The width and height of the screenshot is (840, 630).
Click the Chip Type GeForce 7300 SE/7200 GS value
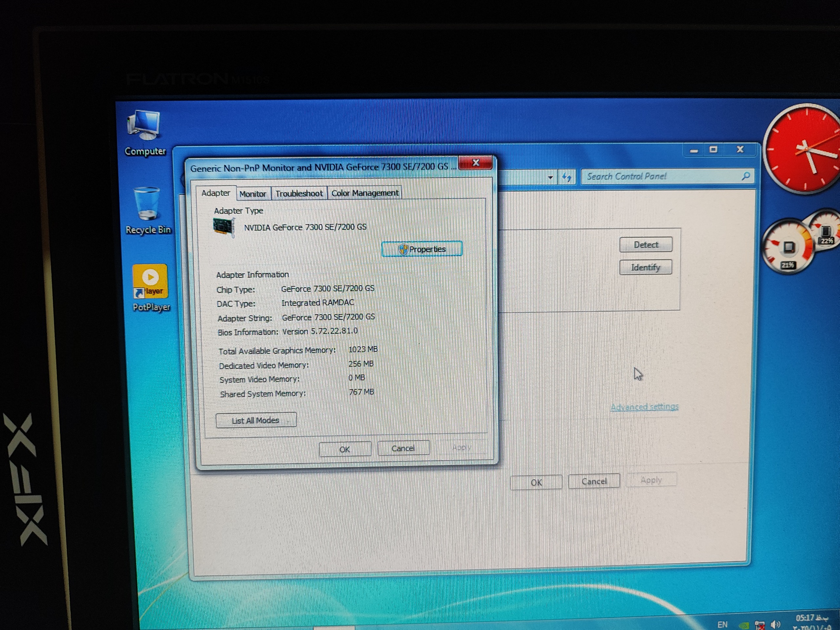[x=328, y=289]
